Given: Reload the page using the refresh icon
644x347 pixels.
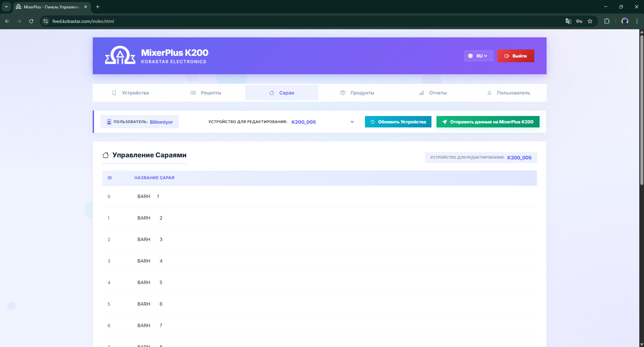Looking at the screenshot, I should click(31, 21).
